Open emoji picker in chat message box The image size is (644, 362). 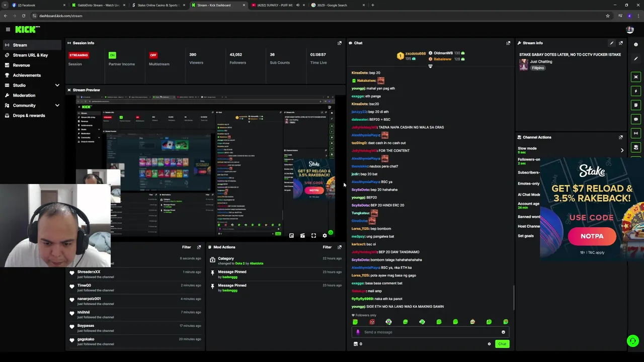(503, 332)
